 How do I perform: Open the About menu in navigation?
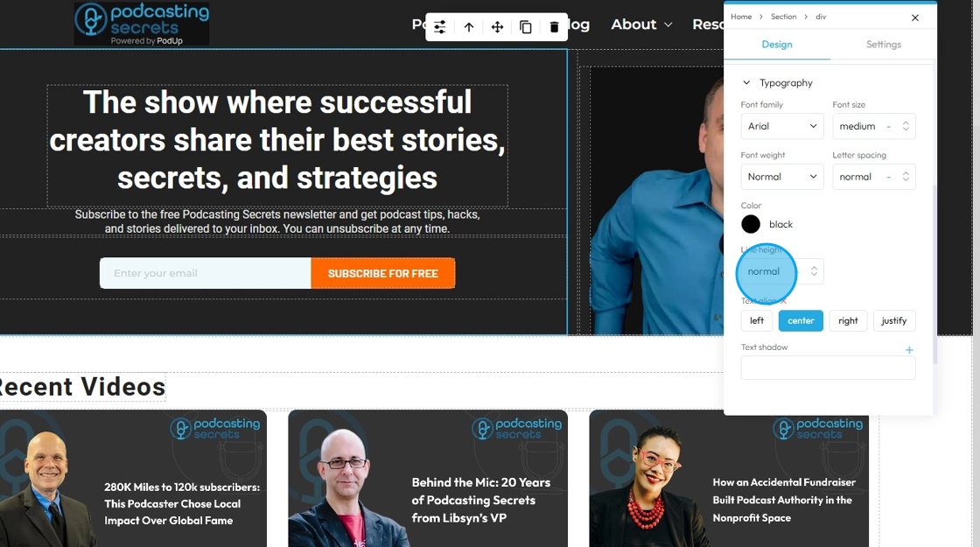click(641, 25)
